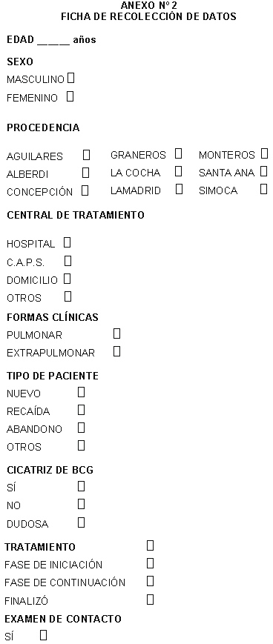Mark the GRANEROS checkbox
The width and height of the screenshot is (273, 644).
coord(179,153)
